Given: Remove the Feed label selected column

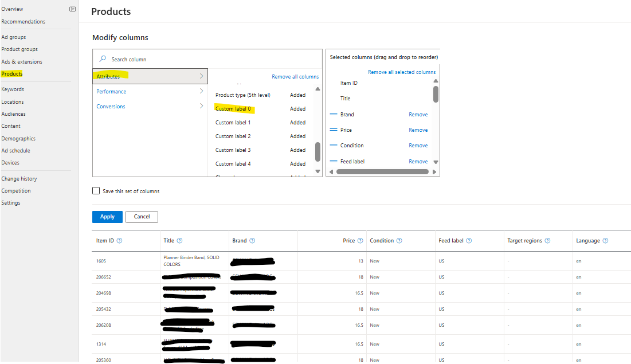Looking at the screenshot, I should pos(418,162).
